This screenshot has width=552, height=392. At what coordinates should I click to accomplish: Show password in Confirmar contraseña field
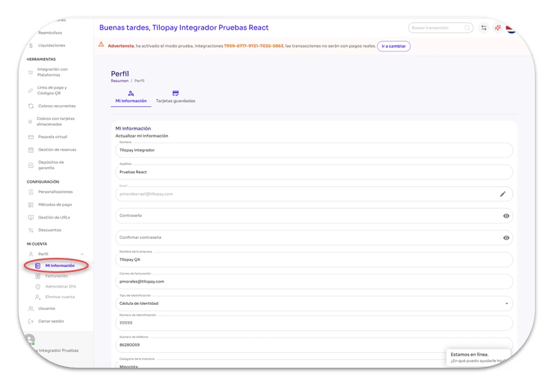(x=506, y=238)
